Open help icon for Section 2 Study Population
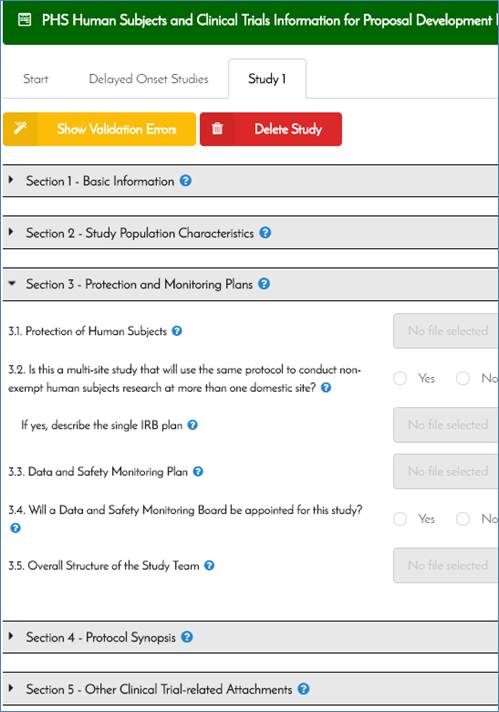 [x=265, y=232]
